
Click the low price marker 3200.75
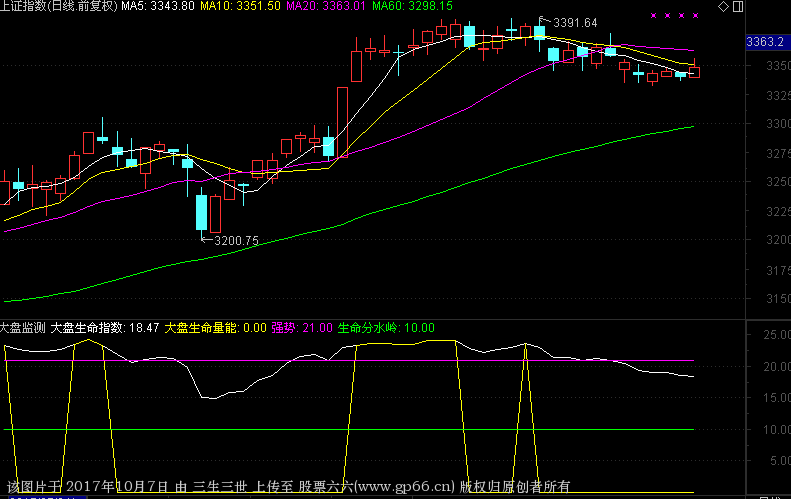click(236, 241)
